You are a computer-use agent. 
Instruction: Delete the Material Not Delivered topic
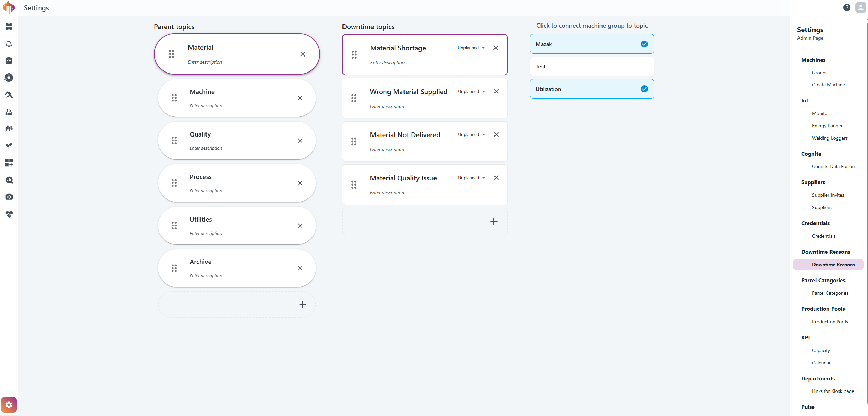(496, 135)
